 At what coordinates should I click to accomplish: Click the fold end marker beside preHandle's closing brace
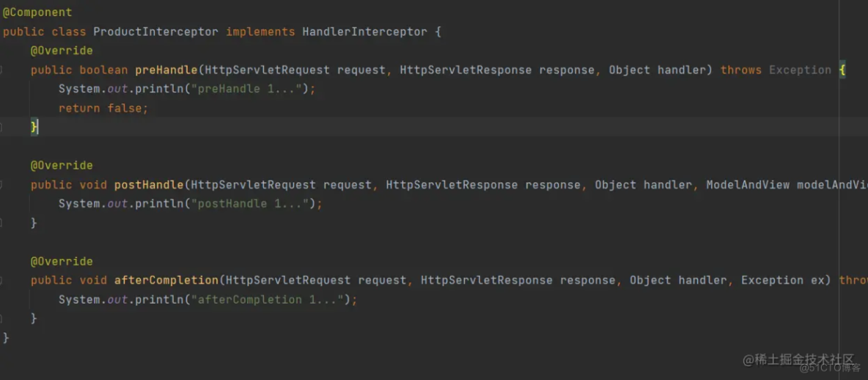pos(2,128)
